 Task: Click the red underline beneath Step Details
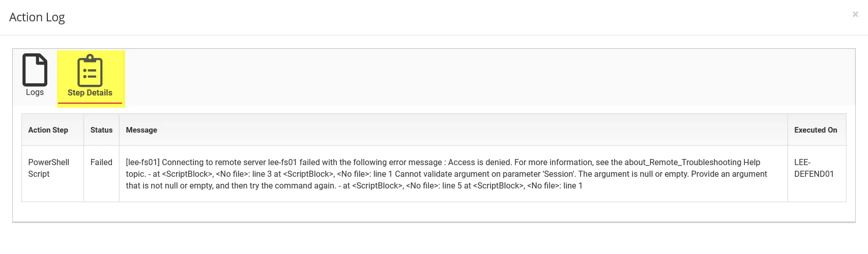pyautogui.click(x=90, y=103)
